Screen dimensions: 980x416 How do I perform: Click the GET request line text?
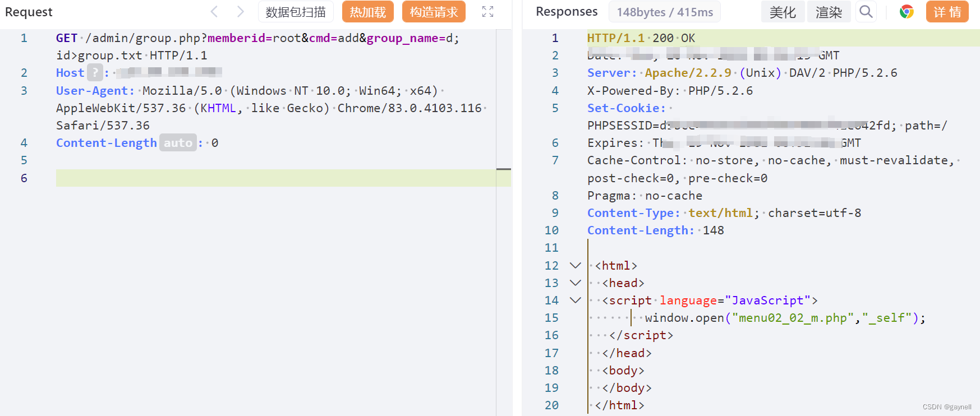257,47
